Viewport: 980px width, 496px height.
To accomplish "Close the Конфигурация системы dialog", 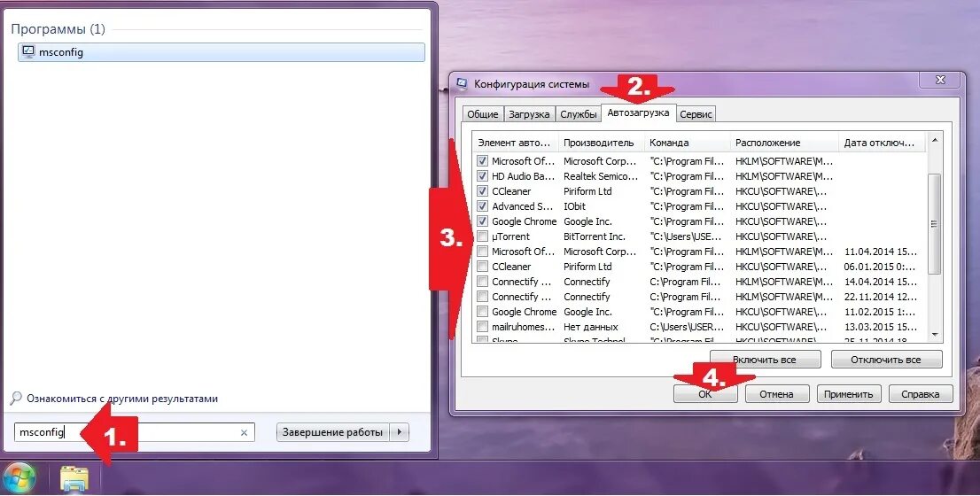I will pyautogui.click(x=940, y=80).
